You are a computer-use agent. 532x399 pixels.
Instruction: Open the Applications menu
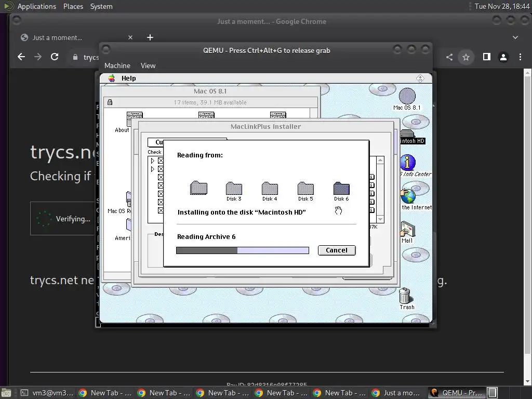(37, 6)
